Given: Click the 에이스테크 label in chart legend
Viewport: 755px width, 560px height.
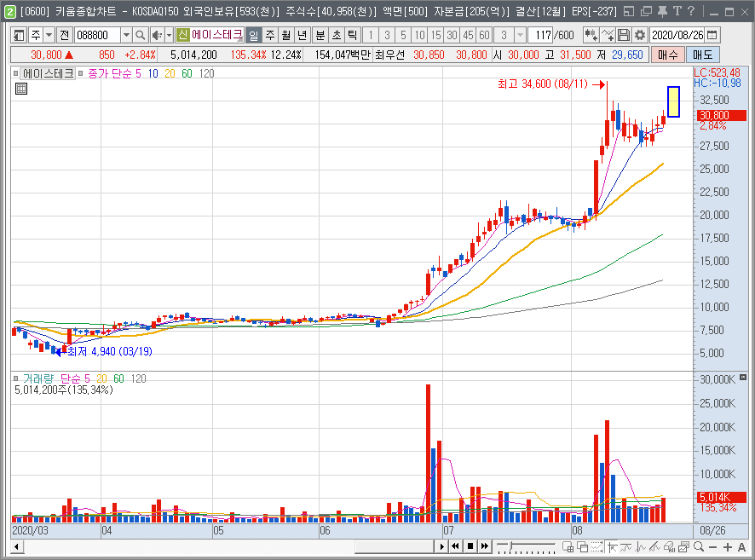Looking at the screenshot, I should click(x=48, y=73).
